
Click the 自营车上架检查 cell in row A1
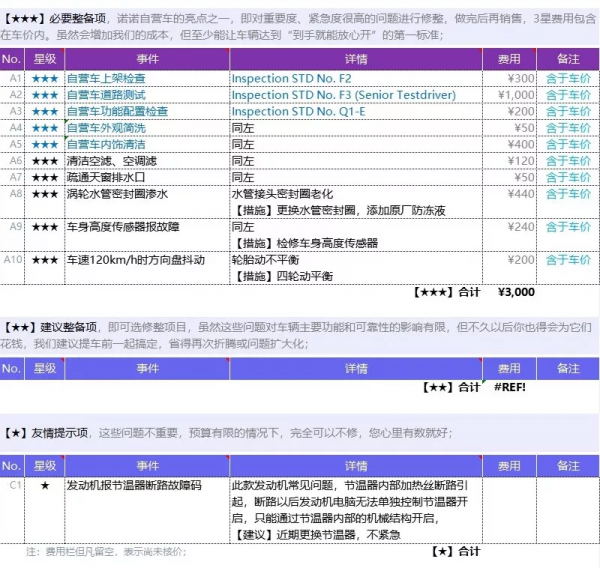(x=147, y=78)
